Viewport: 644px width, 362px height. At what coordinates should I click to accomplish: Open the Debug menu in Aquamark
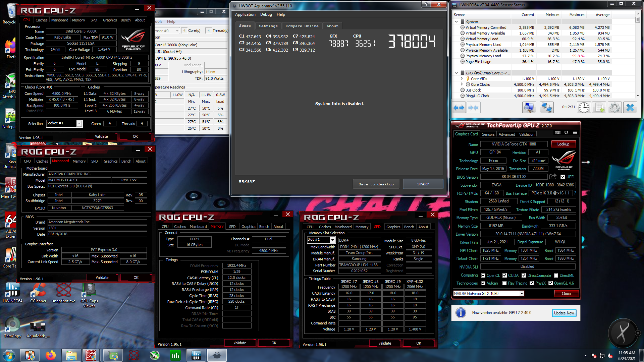tap(266, 14)
